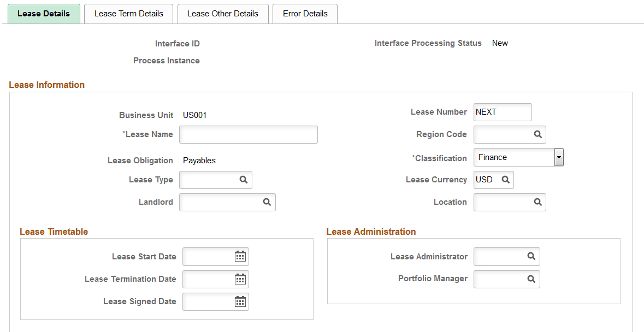
Task: Switch to the Lease Other Details tab
Action: [223, 13]
